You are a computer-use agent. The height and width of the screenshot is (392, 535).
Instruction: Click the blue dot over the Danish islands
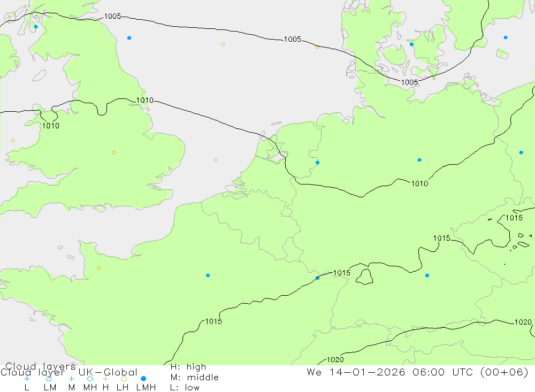[411, 44]
